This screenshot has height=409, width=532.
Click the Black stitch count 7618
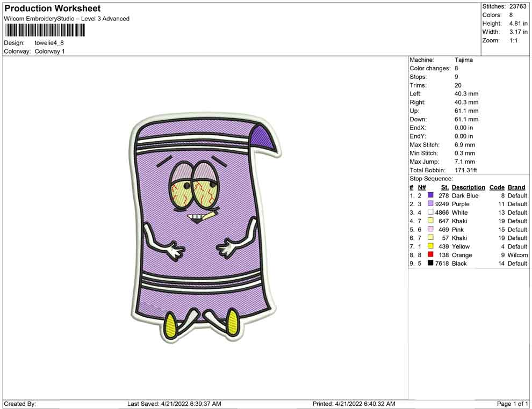click(442, 264)
